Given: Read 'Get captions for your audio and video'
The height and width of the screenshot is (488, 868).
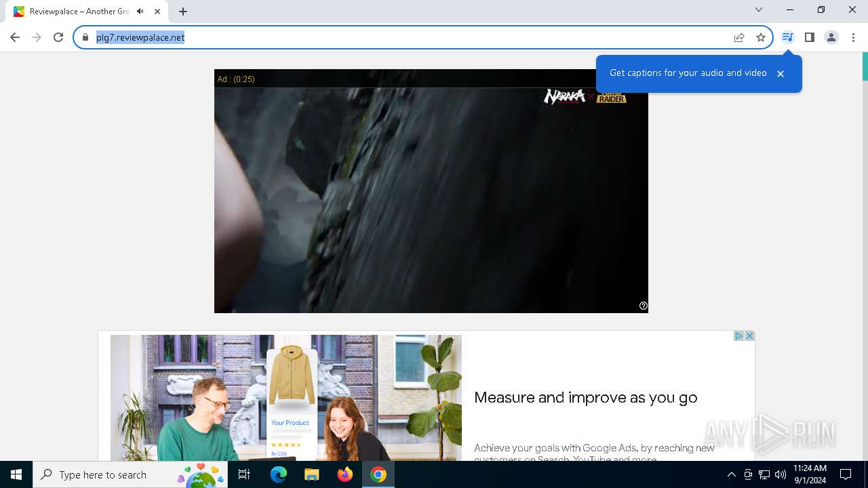Looking at the screenshot, I should (688, 73).
